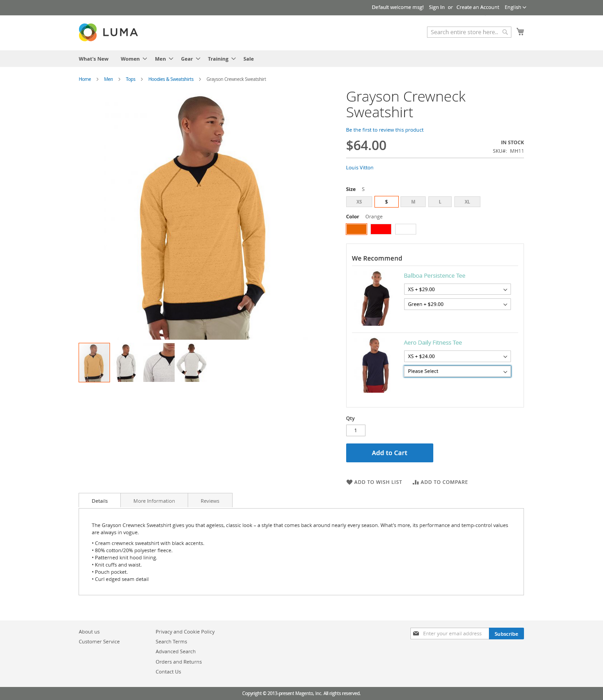The image size is (603, 700).
Task: Click the search magnifier icon
Action: click(x=505, y=32)
